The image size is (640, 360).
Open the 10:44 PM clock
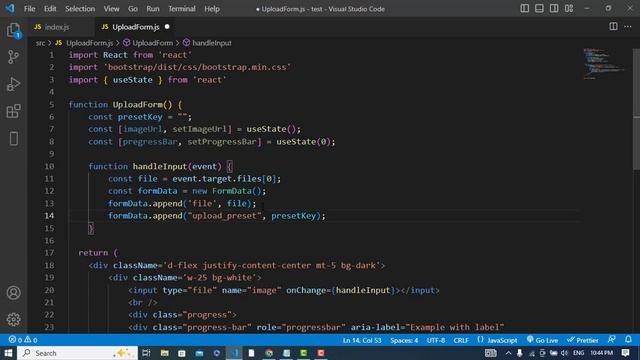point(601,353)
